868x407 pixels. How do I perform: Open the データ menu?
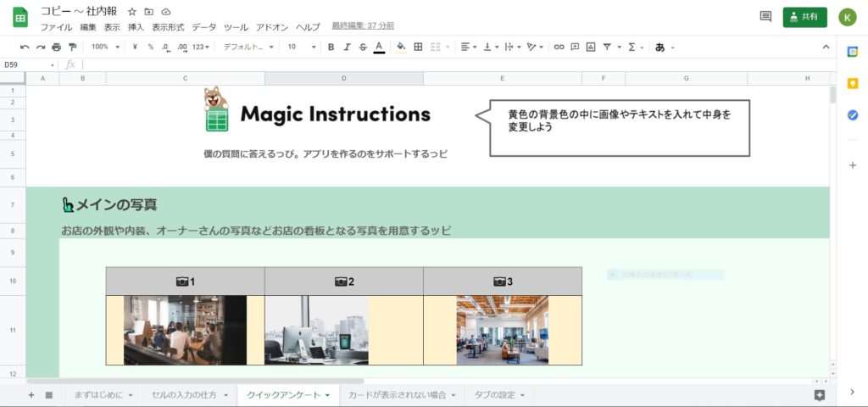(203, 27)
